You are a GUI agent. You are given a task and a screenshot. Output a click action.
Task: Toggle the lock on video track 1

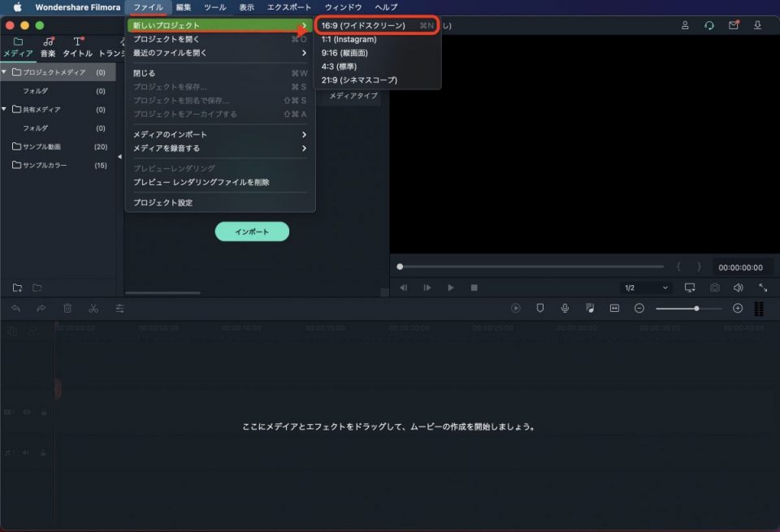coord(43,413)
